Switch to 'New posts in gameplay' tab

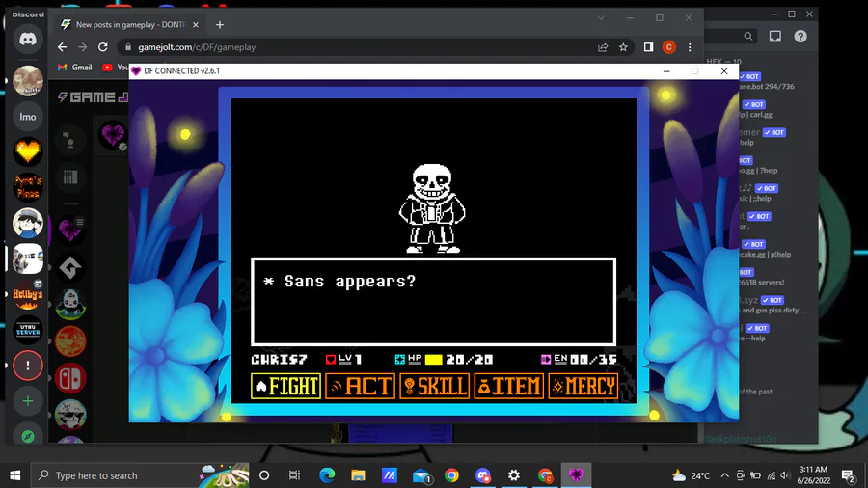[129, 24]
